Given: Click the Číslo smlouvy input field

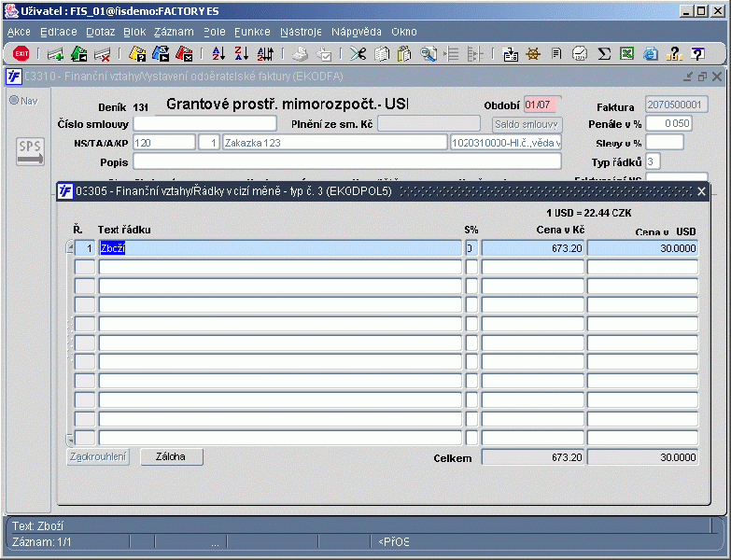Looking at the screenshot, I should [205, 123].
